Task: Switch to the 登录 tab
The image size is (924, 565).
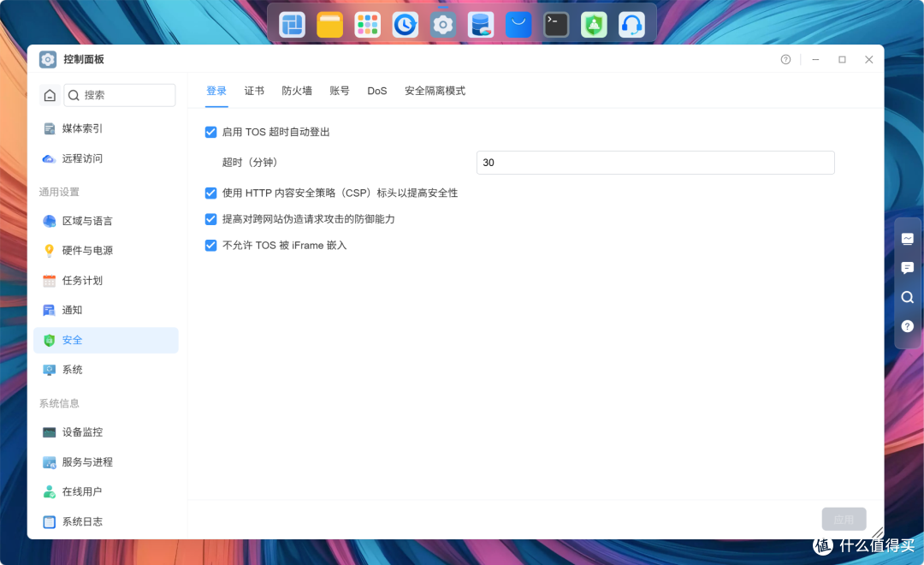Action: coord(216,91)
